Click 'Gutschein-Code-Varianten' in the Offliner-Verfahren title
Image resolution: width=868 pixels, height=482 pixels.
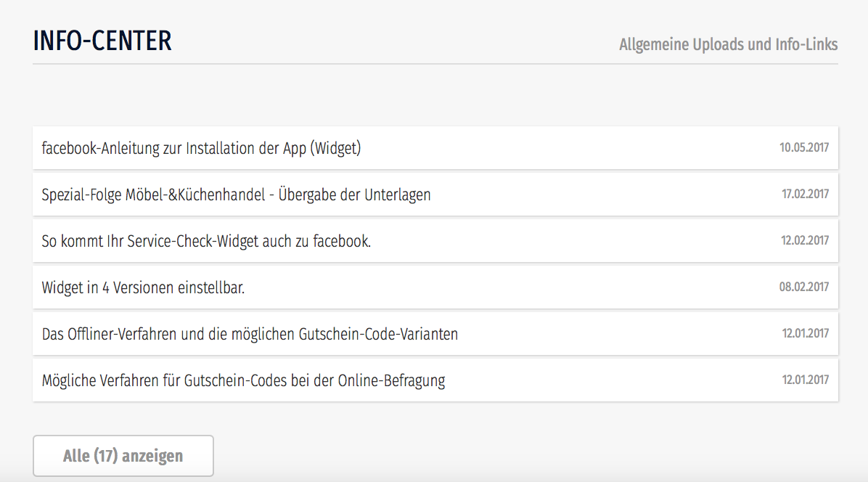tap(378, 334)
